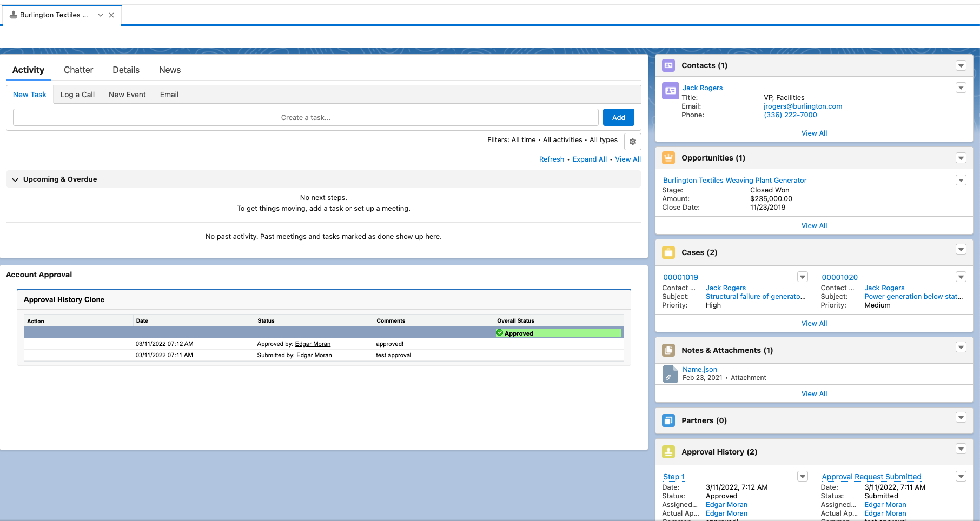Open Approval Request Submitted row dropdown
Screen dimensions: 980x521
(961, 477)
